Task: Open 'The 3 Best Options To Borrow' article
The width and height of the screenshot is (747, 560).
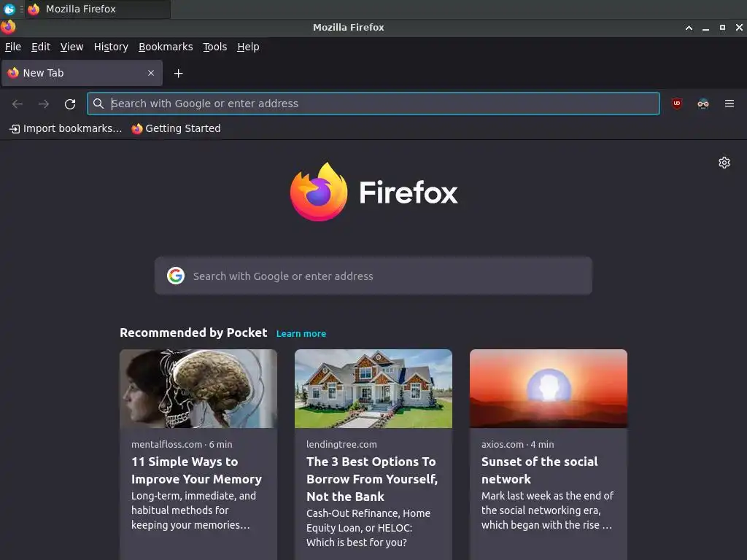Action: 372,479
